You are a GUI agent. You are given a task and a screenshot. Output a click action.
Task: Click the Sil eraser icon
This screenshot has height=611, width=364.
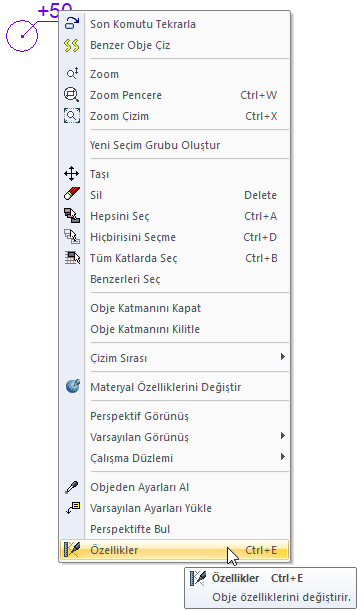point(72,195)
